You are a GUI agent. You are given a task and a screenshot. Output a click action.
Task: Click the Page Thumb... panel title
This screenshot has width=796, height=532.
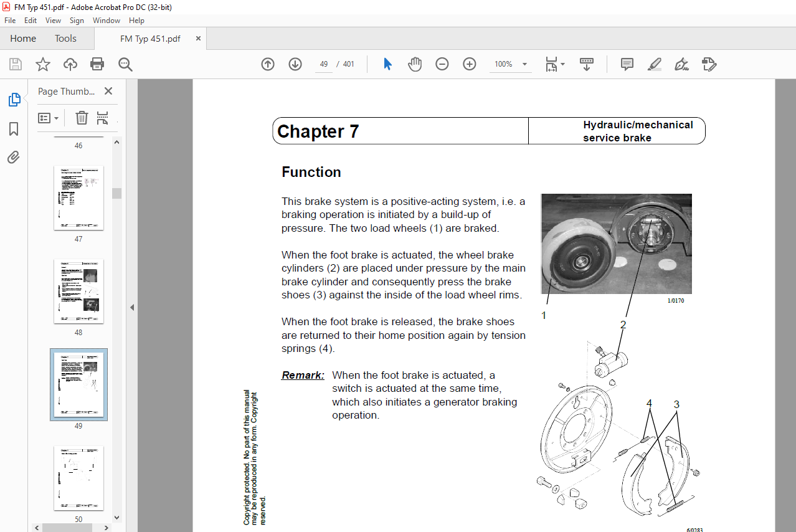[x=67, y=91]
